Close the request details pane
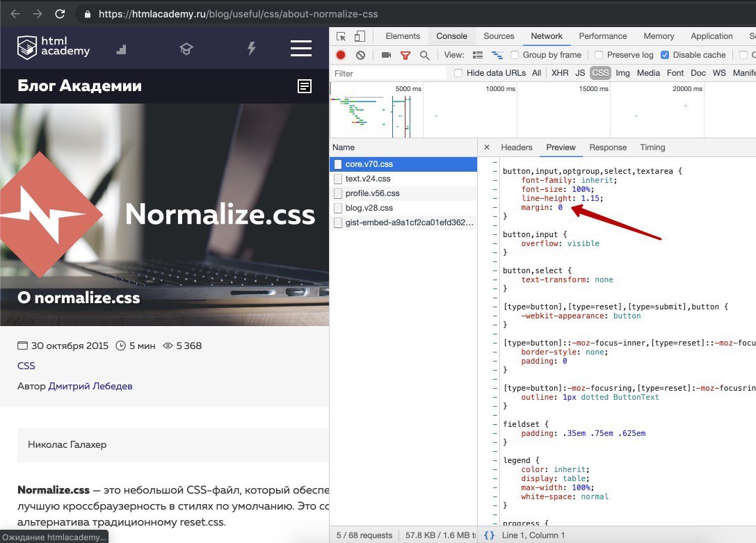The height and width of the screenshot is (543, 756). pyautogui.click(x=486, y=147)
